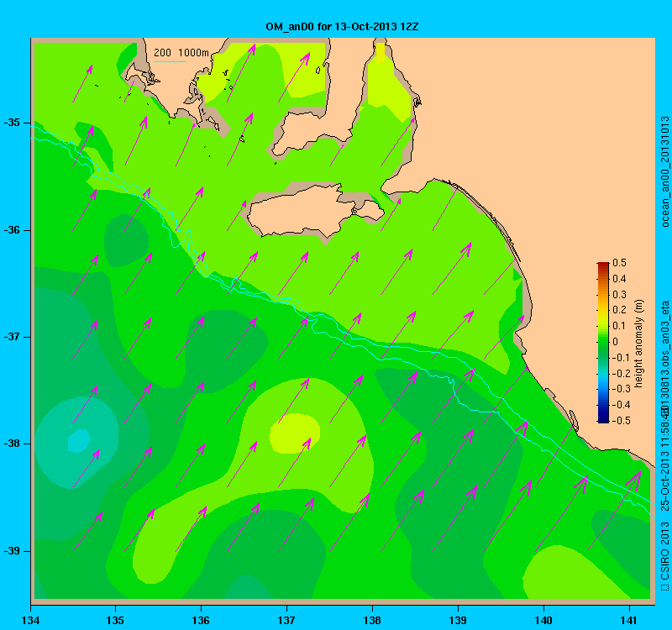Click the -0.1 label on color scale
Screen dimensions: 672x630
(x=621, y=358)
